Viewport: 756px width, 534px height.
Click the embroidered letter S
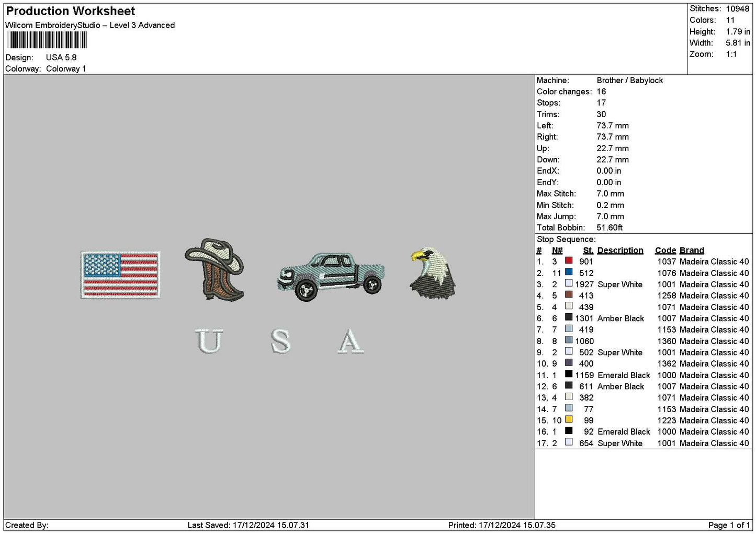(281, 341)
